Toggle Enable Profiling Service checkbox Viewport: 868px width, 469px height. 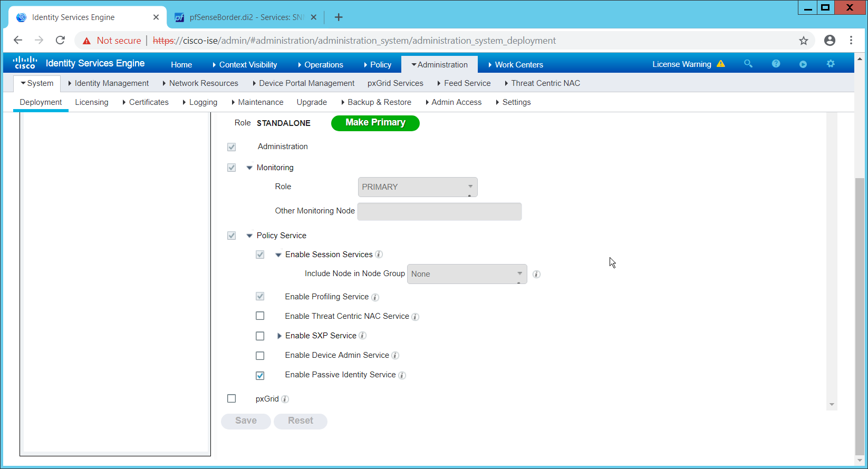coord(260,296)
